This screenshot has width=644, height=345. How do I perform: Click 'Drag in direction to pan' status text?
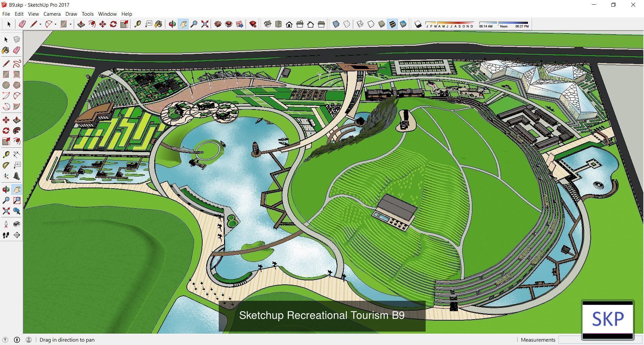click(67, 340)
